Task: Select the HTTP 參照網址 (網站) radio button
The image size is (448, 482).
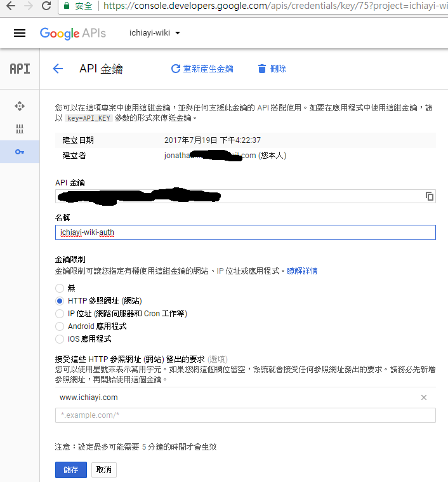Action: pos(60,300)
